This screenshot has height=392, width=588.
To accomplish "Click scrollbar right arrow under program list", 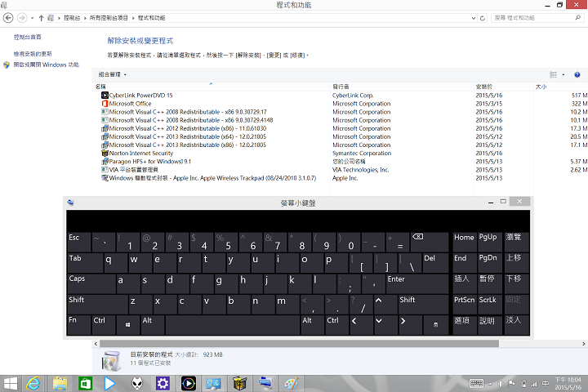I will [583, 344].
